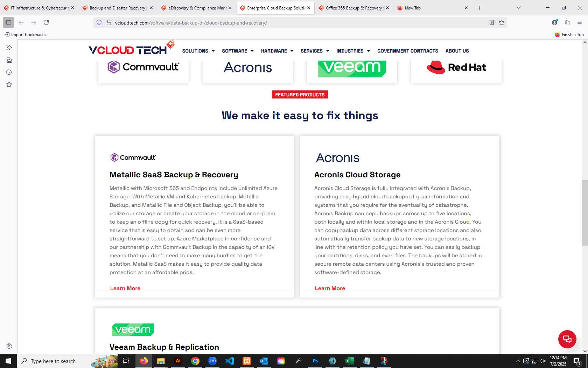The image size is (588, 368).
Task: Open Bookmarks star icon in sidebar
Action: point(9,84)
